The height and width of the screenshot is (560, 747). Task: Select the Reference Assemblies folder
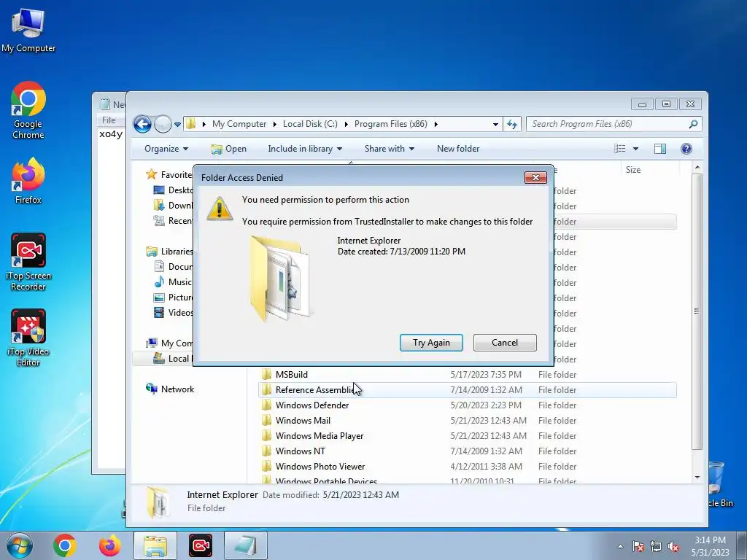coord(468,389)
